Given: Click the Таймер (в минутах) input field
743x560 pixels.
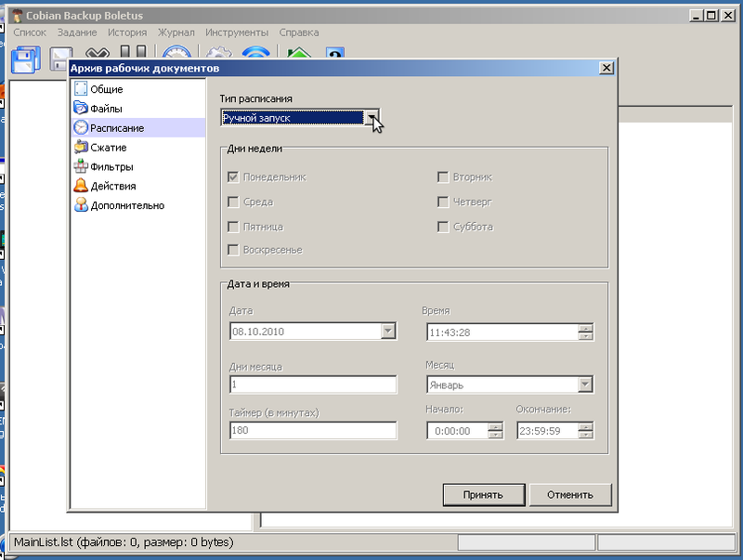Looking at the screenshot, I should coord(313,431).
